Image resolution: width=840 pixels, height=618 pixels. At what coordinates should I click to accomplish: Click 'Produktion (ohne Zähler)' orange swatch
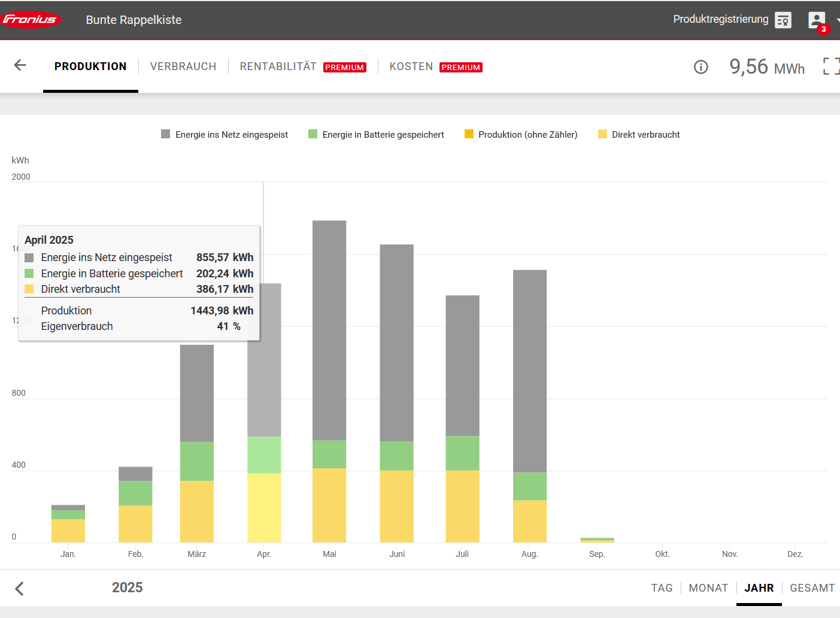[469, 134]
